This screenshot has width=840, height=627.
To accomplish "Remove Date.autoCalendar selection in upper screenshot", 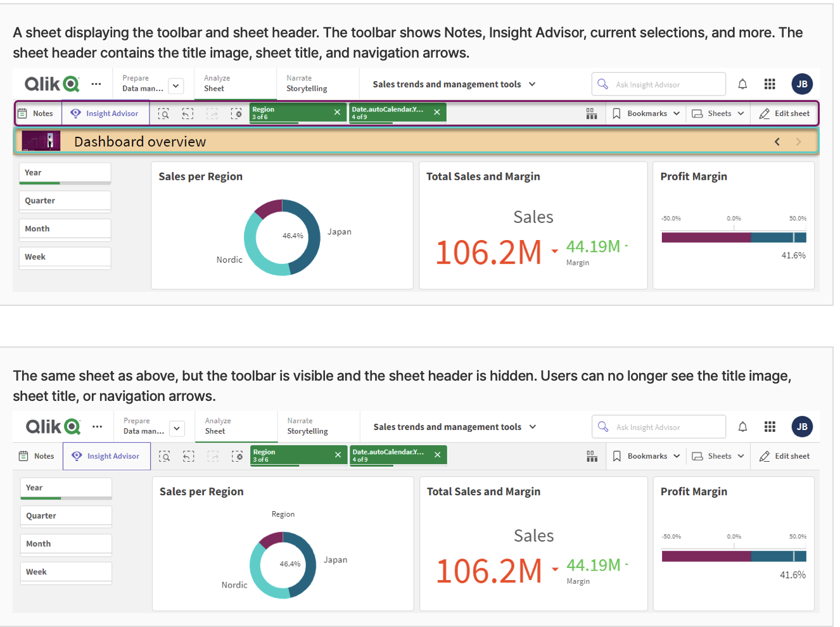I will pyautogui.click(x=436, y=112).
